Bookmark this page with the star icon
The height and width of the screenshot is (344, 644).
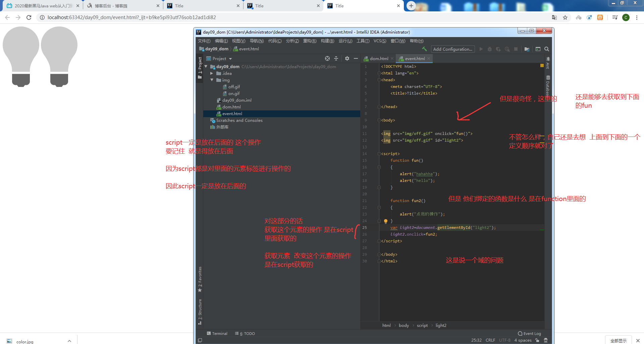(x=565, y=17)
